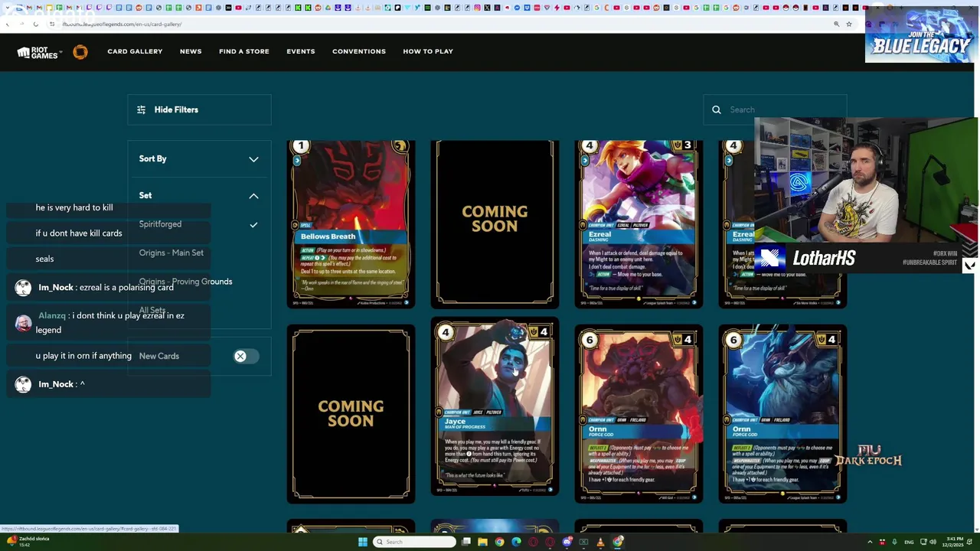Toggle the Spiritforged set checkmark

point(253,225)
